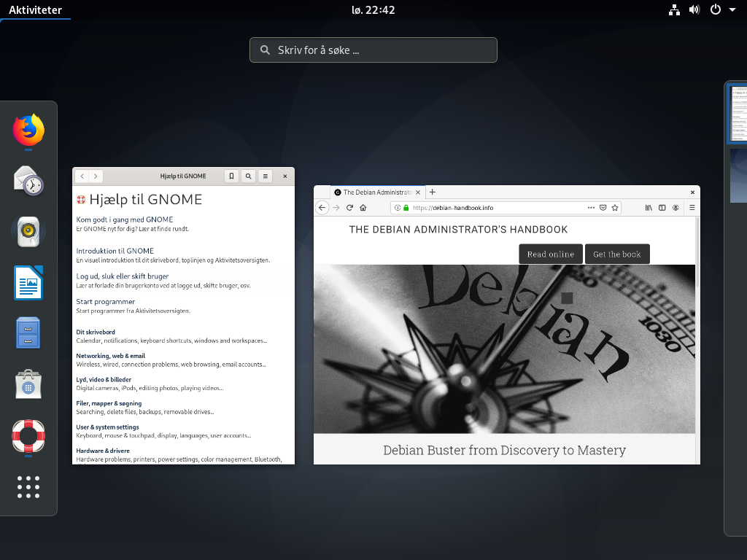Switch to the first workspace thumbnail
Viewport: 747px width, 560px height.
coord(737,114)
